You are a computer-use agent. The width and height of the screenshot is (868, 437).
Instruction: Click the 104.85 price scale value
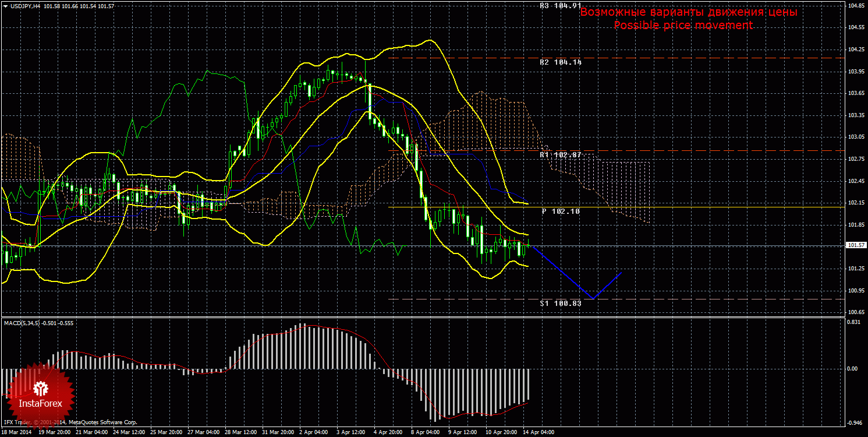(x=855, y=6)
